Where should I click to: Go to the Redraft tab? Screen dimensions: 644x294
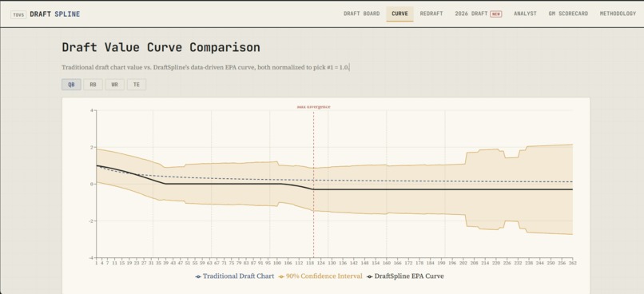431,14
